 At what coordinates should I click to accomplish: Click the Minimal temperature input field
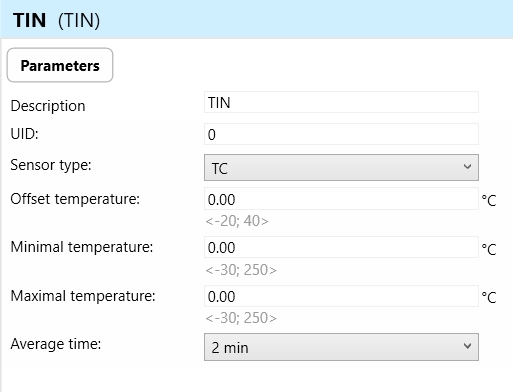click(341, 247)
